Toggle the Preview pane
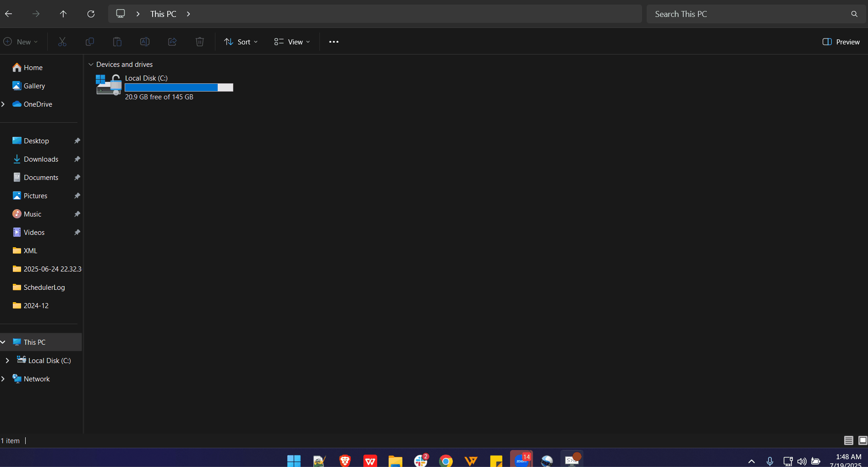This screenshot has height=467, width=868. point(841,42)
